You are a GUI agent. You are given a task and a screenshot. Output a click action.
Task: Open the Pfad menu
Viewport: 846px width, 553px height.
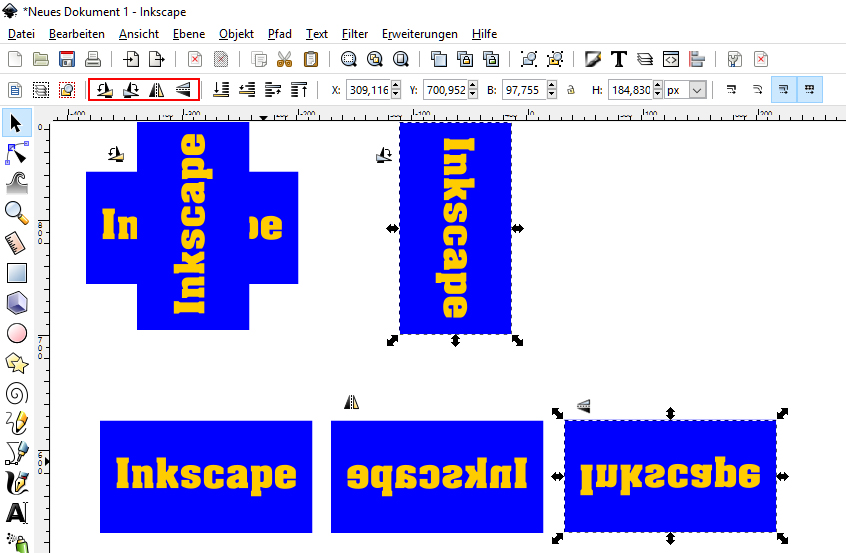point(279,34)
